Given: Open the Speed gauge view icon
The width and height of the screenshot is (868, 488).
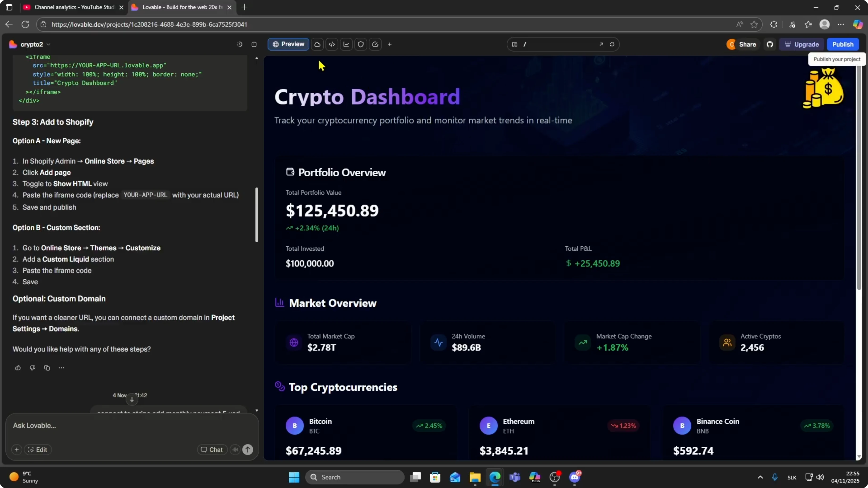Looking at the screenshot, I should click(375, 45).
